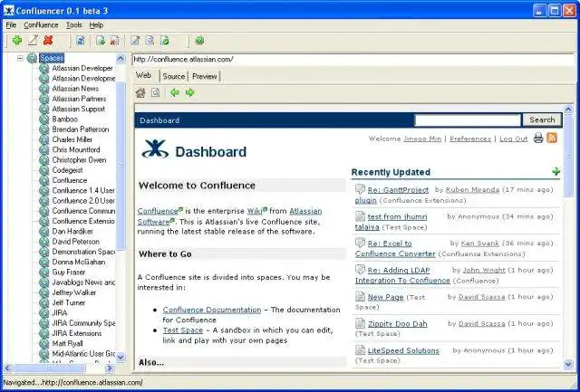Click the comment icon beside Re: GanttProject
Viewport: 580px width, 392px height.
tap(360, 189)
